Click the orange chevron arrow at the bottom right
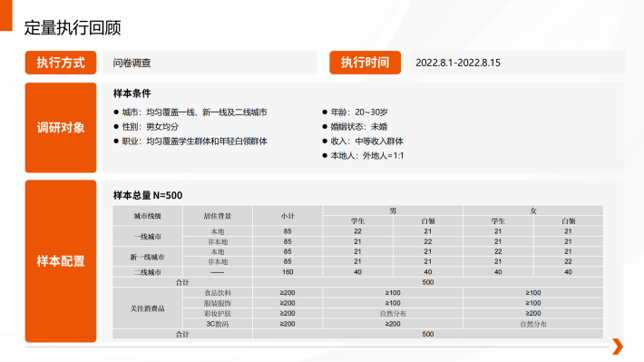The width and height of the screenshot is (644, 362). [x=618, y=347]
